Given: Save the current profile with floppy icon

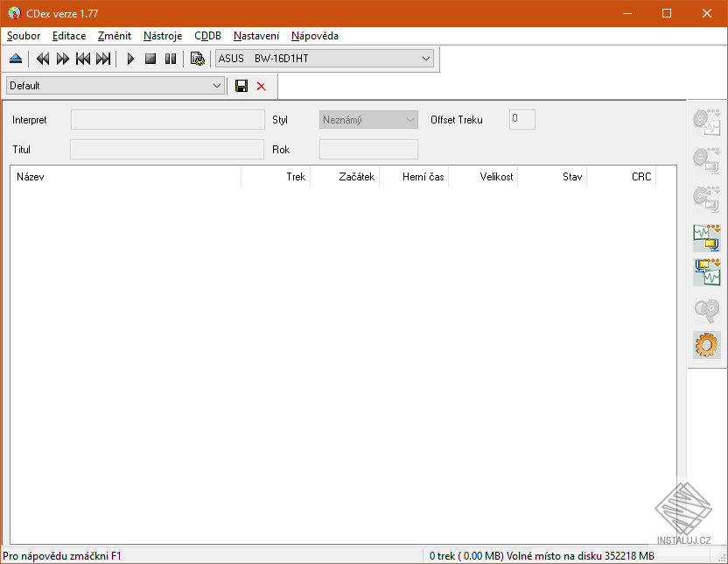Looking at the screenshot, I should (241, 86).
